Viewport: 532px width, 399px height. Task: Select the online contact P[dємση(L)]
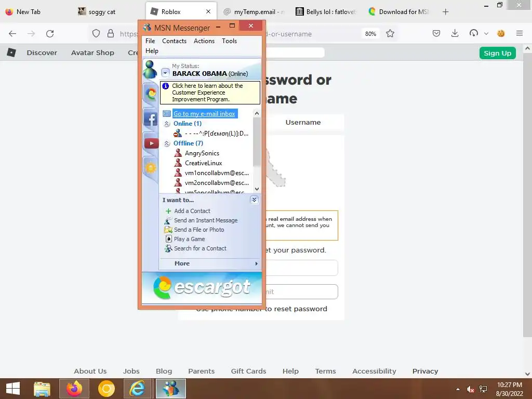pyautogui.click(x=211, y=134)
